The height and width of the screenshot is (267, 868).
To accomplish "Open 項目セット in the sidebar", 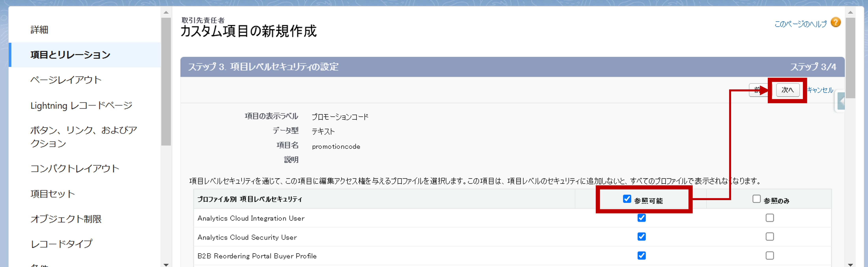I will (x=52, y=194).
